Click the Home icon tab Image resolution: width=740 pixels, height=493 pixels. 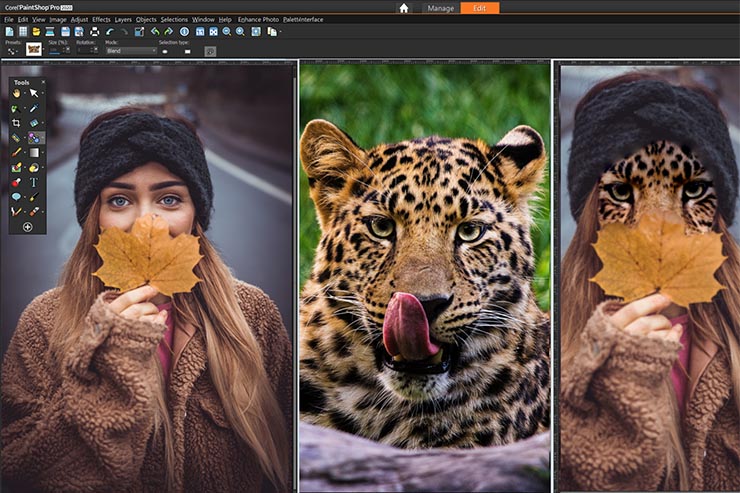pos(404,8)
